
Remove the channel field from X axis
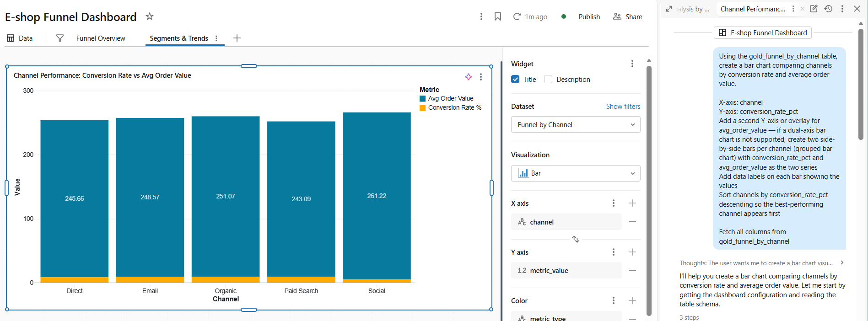coord(632,222)
